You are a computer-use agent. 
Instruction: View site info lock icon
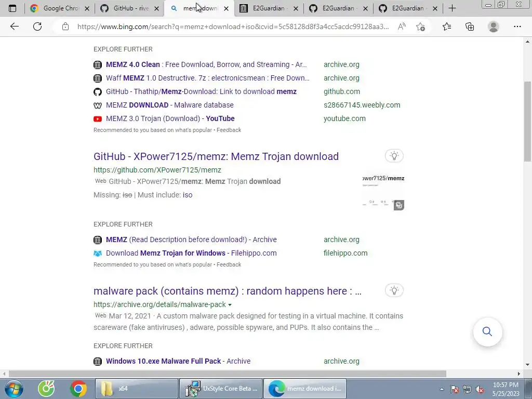[65, 26]
